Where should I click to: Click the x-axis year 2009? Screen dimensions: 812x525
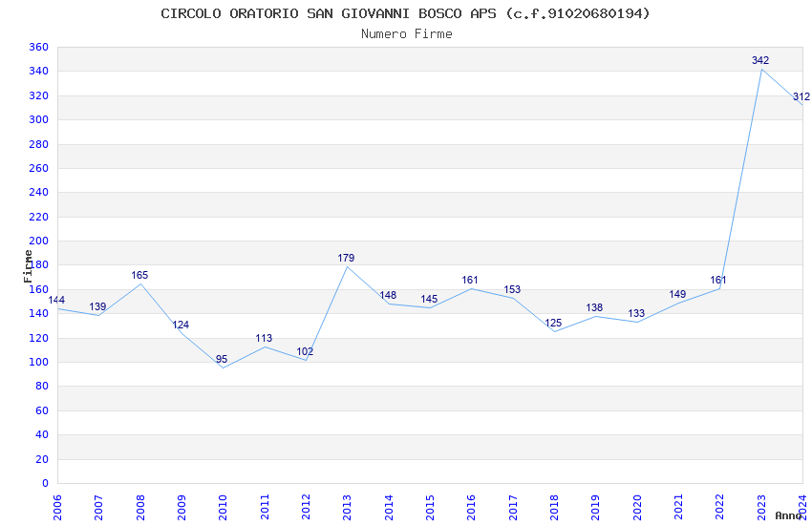point(182,508)
